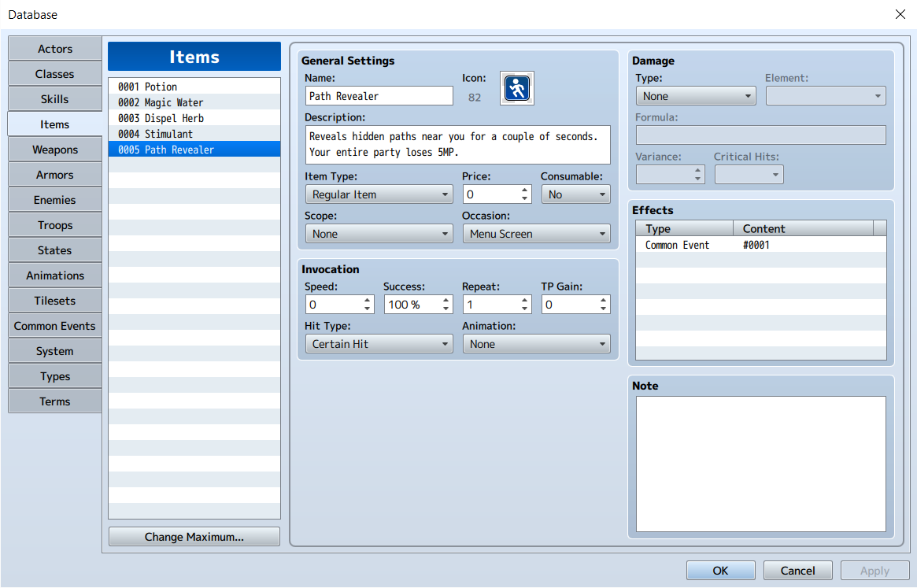This screenshot has width=917, height=588.
Task: Open the Occasion dropdown
Action: pyautogui.click(x=536, y=234)
